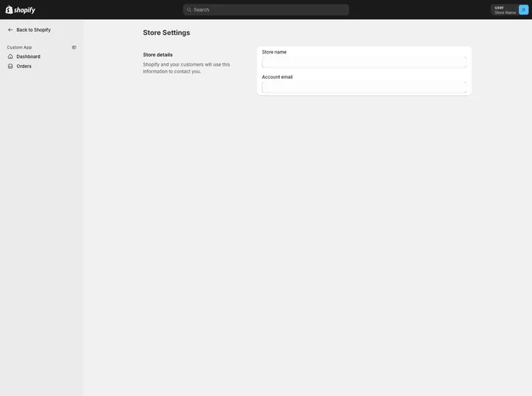532x396 pixels.
Task: Open the Orders menu item
Action: 24,67
